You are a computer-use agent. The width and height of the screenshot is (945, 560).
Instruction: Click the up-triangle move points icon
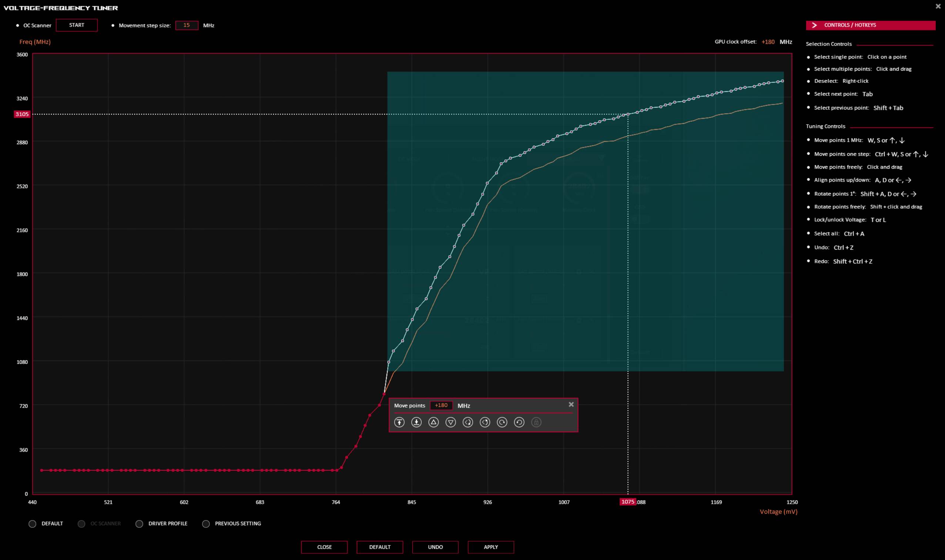(433, 422)
